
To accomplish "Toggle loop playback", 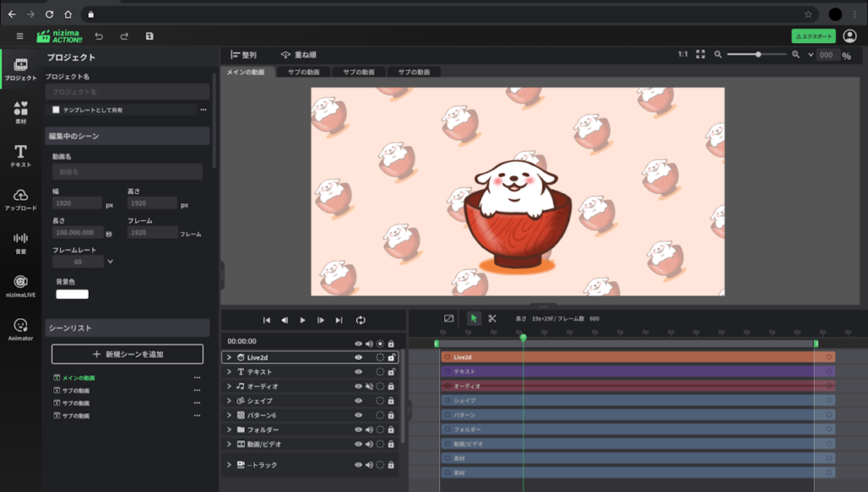I will coord(360,320).
